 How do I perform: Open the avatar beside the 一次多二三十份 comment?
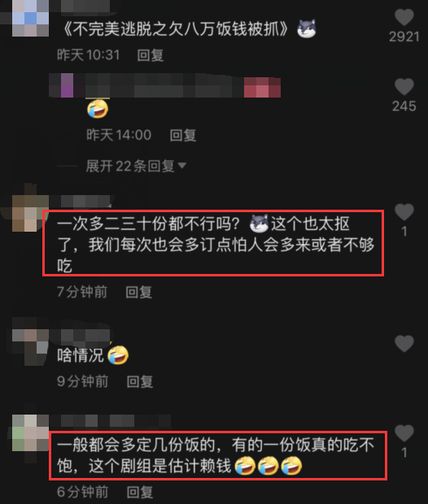tap(31, 214)
